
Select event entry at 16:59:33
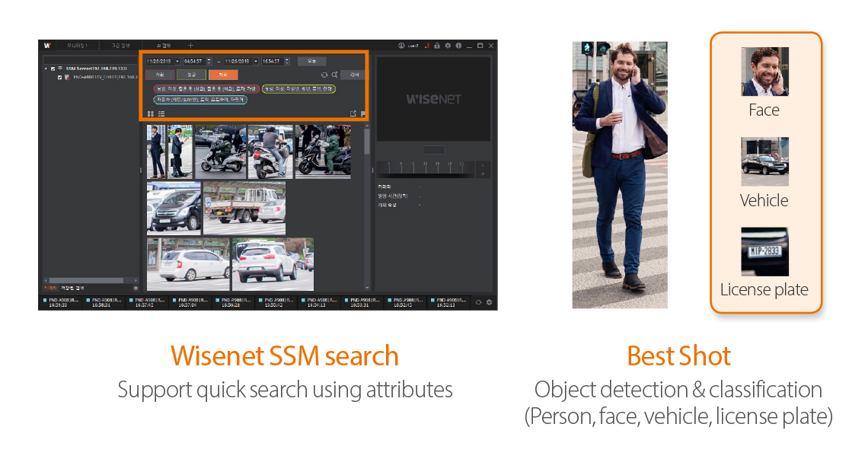(60, 302)
